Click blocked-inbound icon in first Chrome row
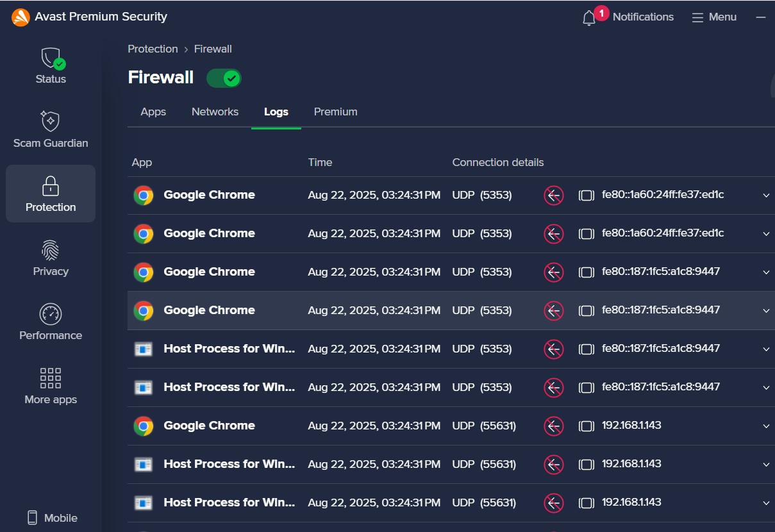The image size is (775, 532). click(x=554, y=195)
